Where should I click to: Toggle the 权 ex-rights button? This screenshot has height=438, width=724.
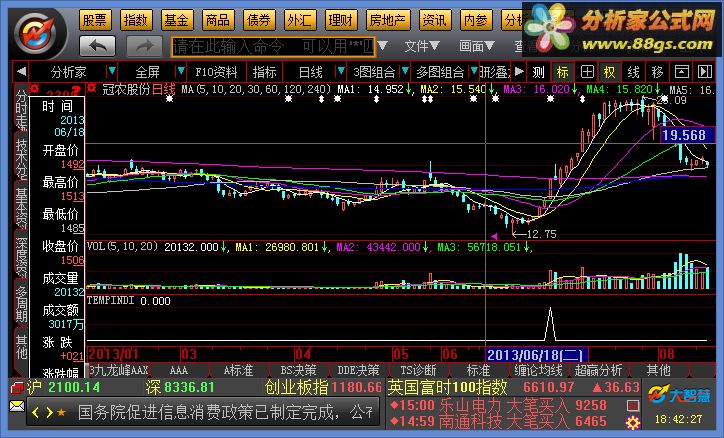[x=609, y=72]
